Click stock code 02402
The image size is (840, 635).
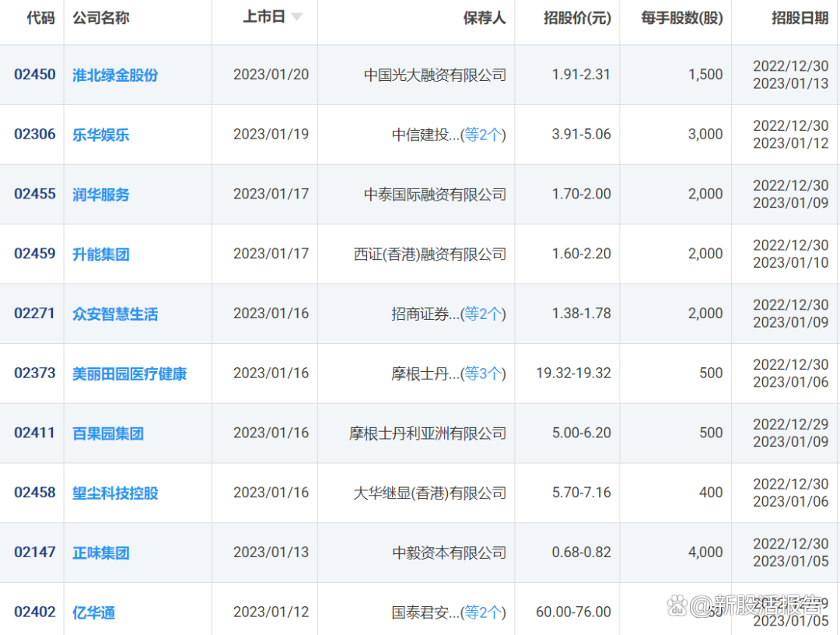[35, 612]
